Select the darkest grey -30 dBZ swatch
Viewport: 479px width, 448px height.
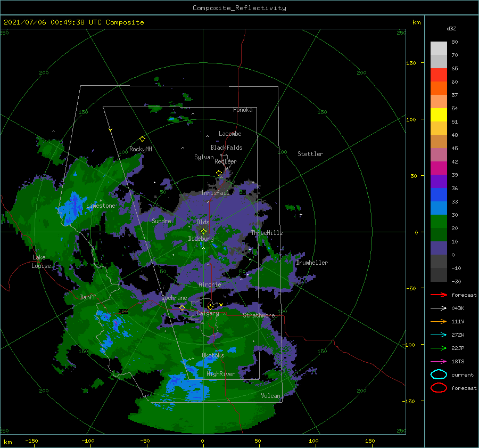(x=439, y=275)
